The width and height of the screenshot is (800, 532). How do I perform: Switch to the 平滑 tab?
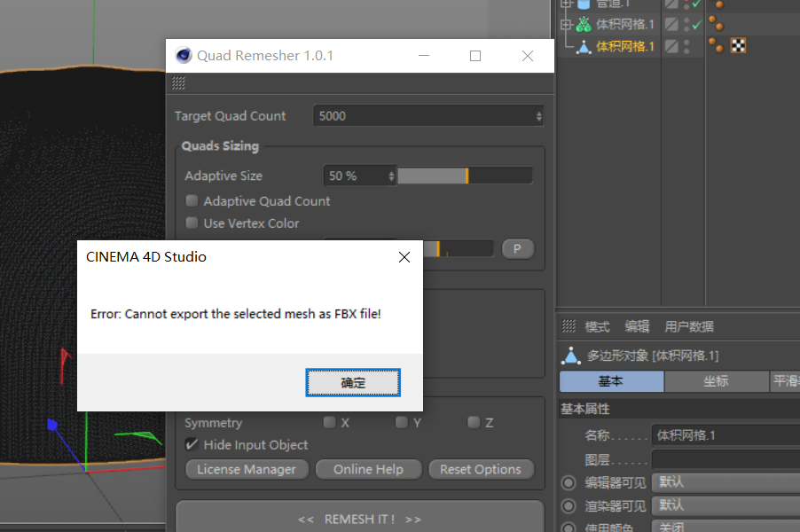785,381
